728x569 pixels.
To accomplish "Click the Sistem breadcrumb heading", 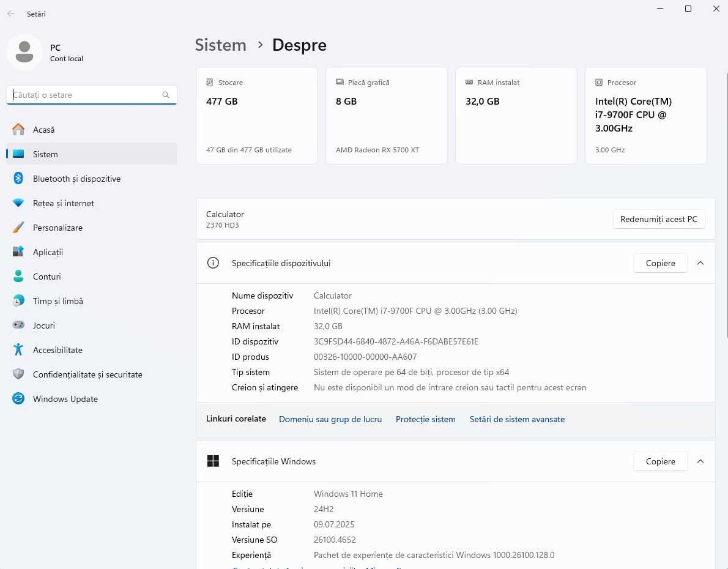I will pyautogui.click(x=220, y=45).
